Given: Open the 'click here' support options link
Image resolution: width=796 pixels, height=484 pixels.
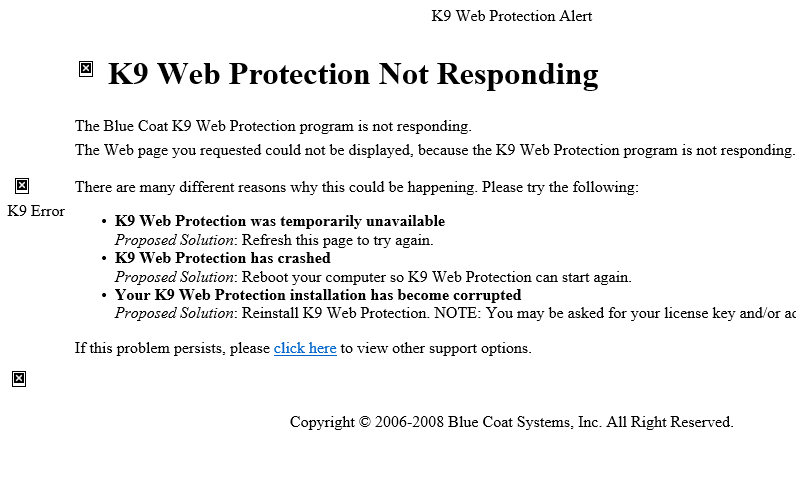Looking at the screenshot, I should (305, 349).
